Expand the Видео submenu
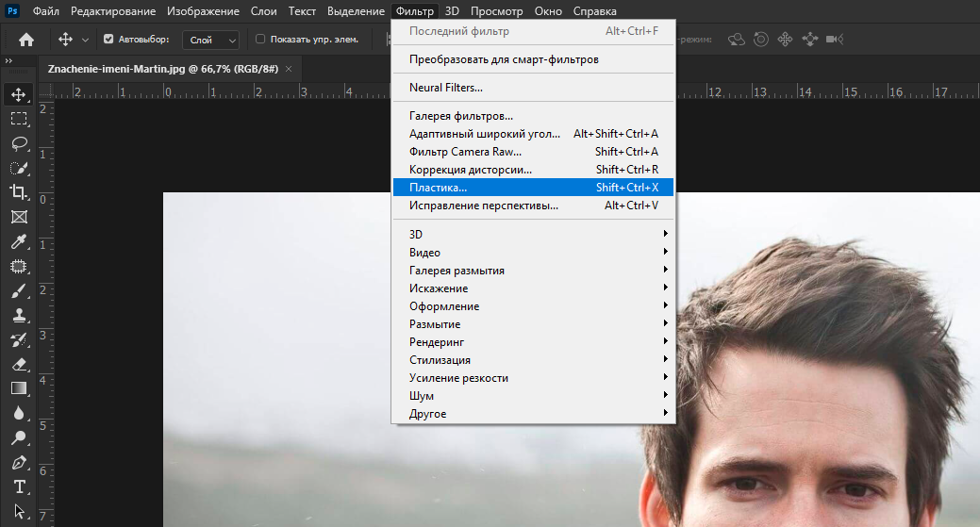 pos(533,253)
